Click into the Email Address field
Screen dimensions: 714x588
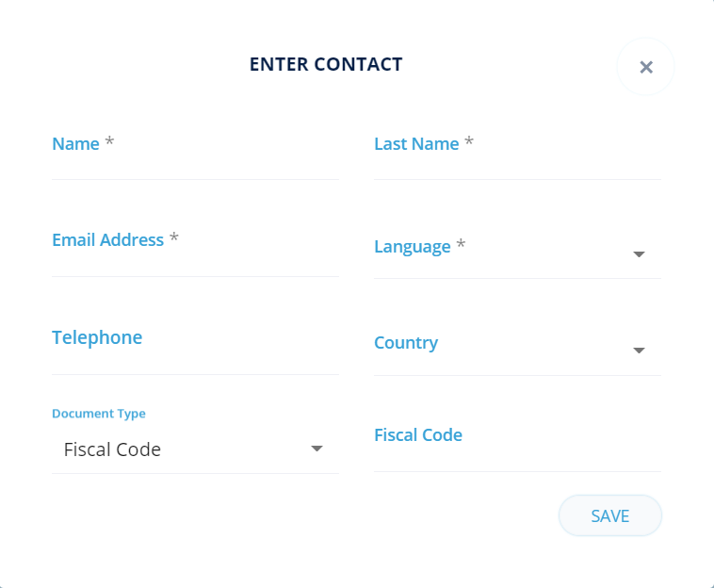(195, 256)
